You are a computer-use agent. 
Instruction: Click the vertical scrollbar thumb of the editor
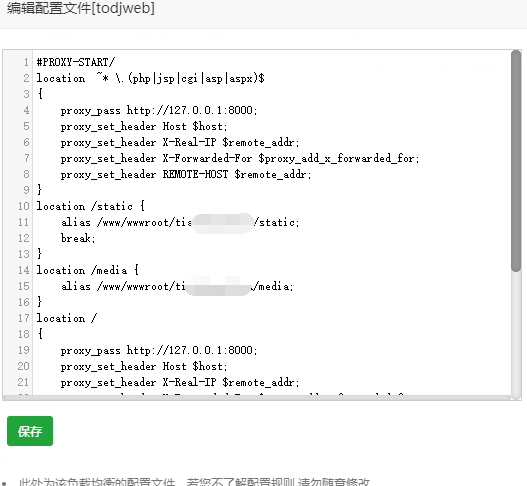[516, 161]
